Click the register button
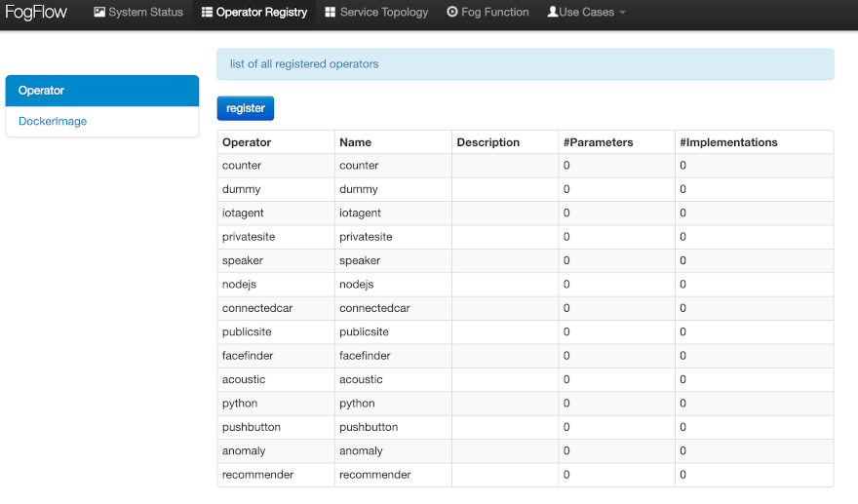This screenshot has width=858, height=504. tap(246, 108)
